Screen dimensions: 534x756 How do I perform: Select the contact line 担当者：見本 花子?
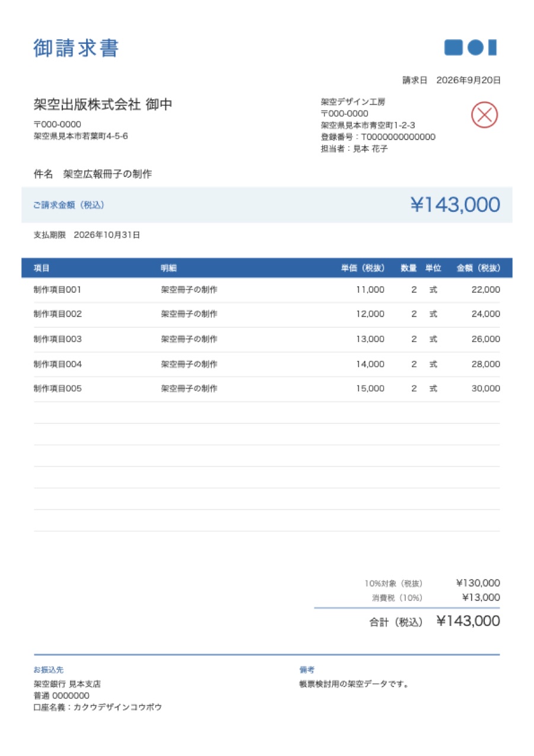point(354,149)
